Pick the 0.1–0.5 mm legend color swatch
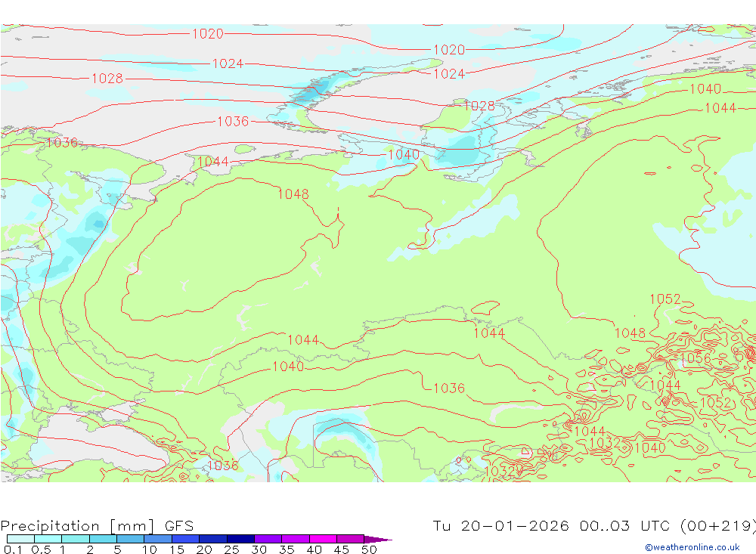The width and height of the screenshot is (756, 554). tap(20, 539)
